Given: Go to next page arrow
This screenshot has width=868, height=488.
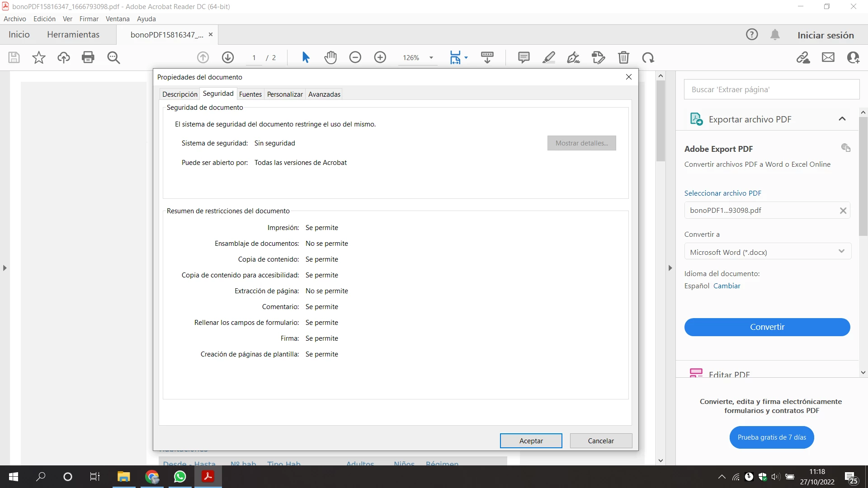Looking at the screenshot, I should pos(228,57).
